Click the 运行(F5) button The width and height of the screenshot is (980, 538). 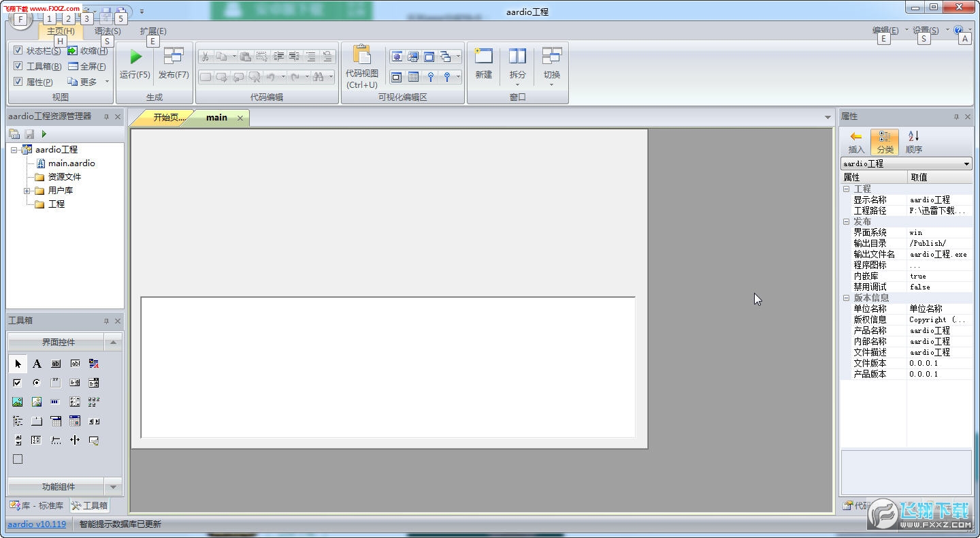(135, 65)
